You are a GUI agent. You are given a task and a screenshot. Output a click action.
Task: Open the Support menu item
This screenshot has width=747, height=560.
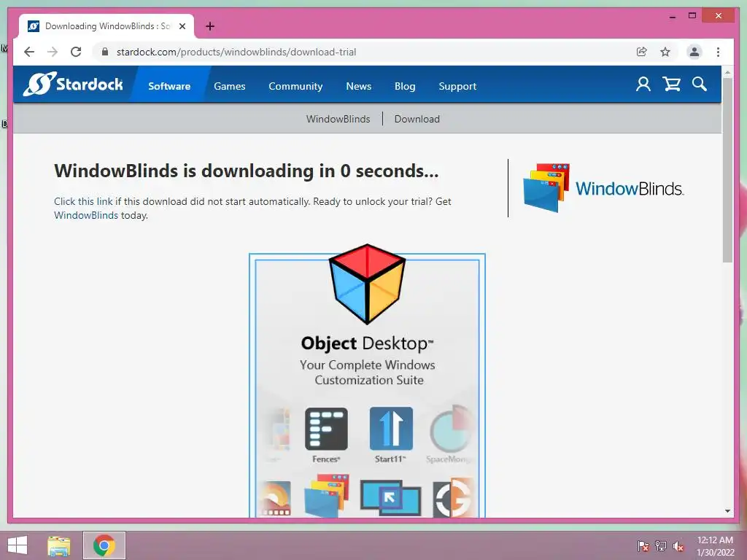pos(457,86)
